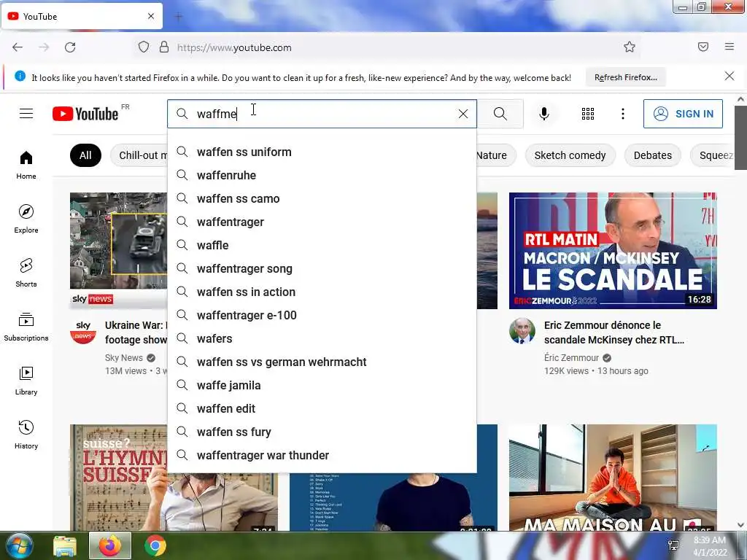Open Home in the sidebar

(26, 165)
